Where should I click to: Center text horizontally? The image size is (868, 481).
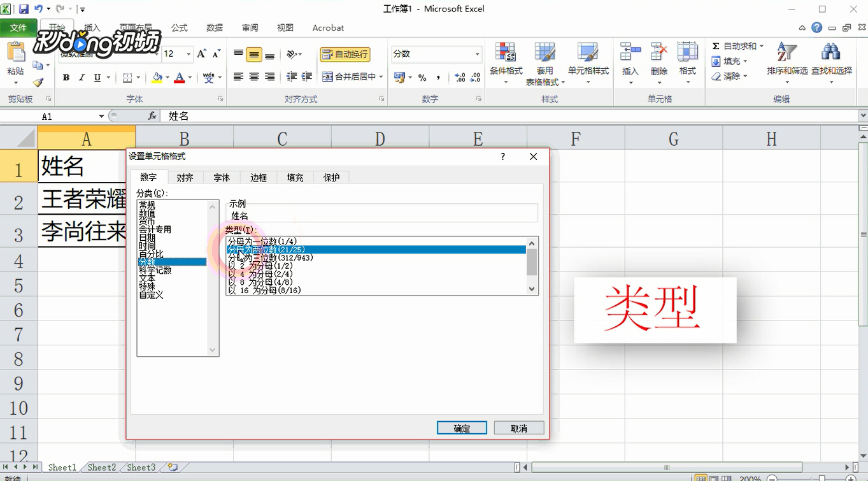tap(254, 77)
